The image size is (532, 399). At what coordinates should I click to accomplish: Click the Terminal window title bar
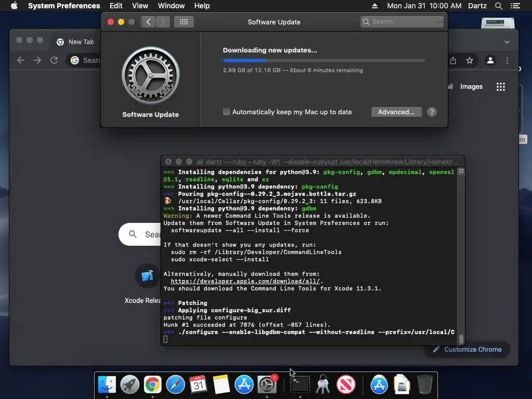pyautogui.click(x=312, y=162)
